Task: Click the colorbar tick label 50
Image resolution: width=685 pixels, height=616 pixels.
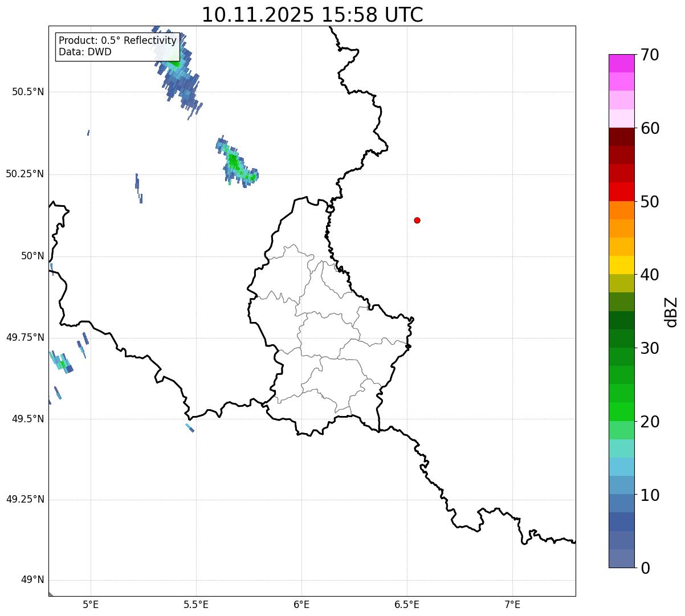Action: click(650, 202)
